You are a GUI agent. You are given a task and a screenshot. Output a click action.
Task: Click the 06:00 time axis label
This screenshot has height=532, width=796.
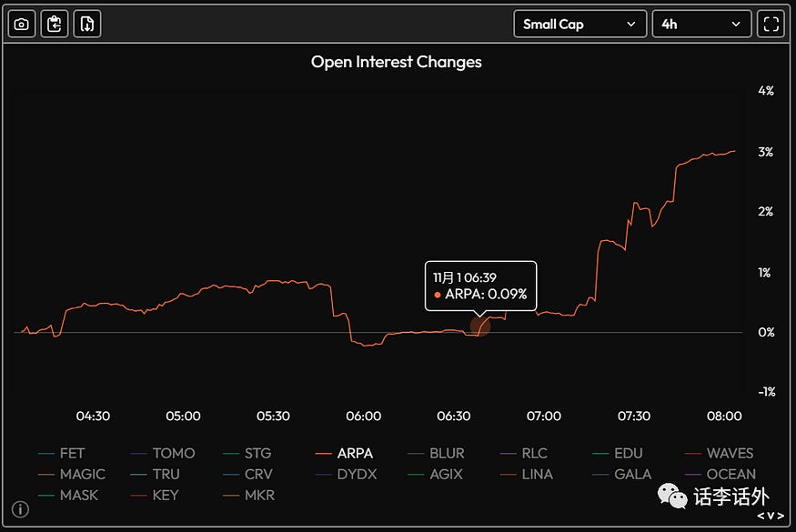[364, 417]
